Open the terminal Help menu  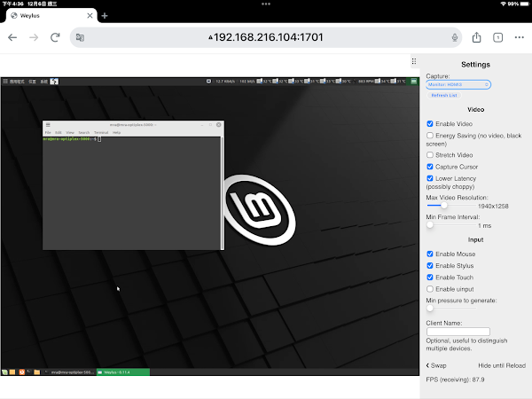point(117,133)
